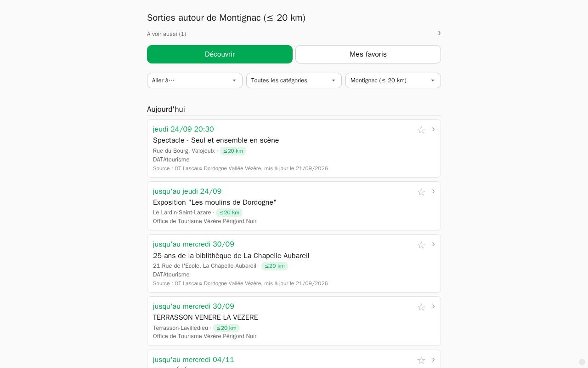
Task: Switch to the Mes favoris tab
Action: [368, 54]
